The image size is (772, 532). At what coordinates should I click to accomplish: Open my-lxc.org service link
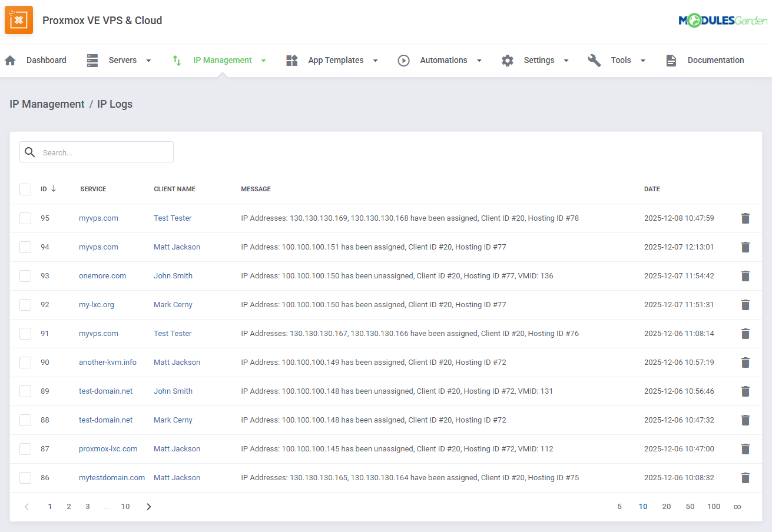click(x=97, y=305)
